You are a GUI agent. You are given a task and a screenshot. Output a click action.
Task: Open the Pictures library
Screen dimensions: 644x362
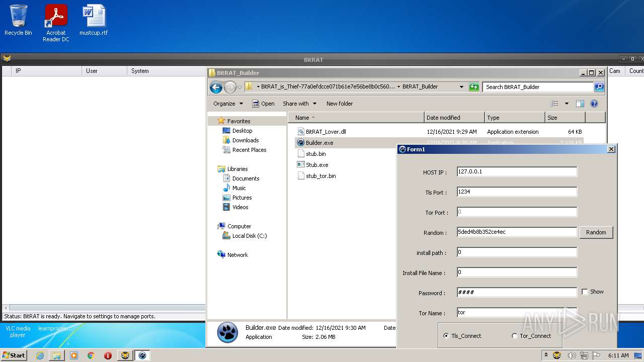[242, 198]
